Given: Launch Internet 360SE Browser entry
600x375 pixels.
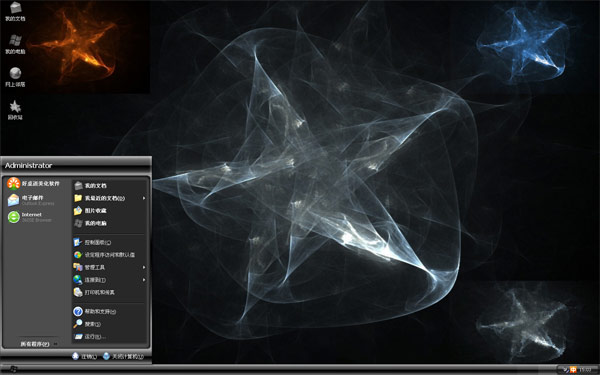Looking at the screenshot, I should [30, 217].
